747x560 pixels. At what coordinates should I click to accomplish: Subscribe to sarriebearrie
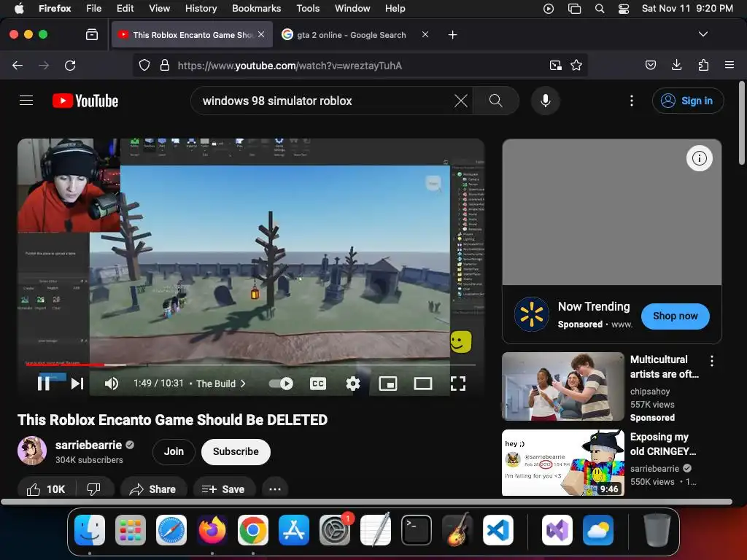point(236,451)
